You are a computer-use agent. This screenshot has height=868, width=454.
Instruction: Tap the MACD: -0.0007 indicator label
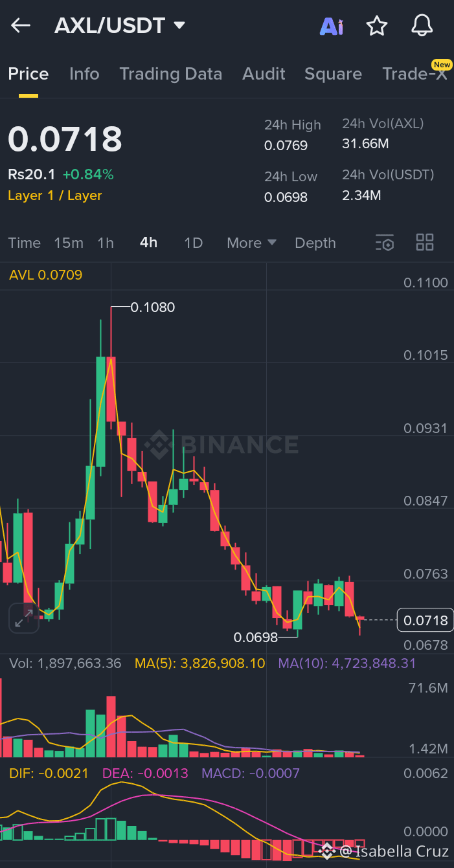pos(251,773)
